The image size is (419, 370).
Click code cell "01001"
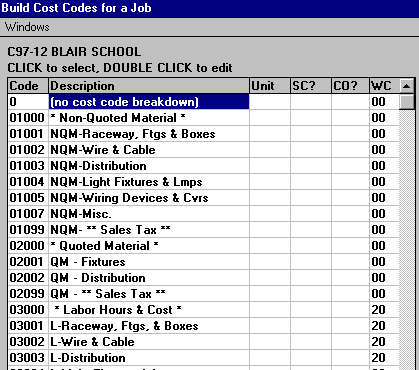pos(28,134)
